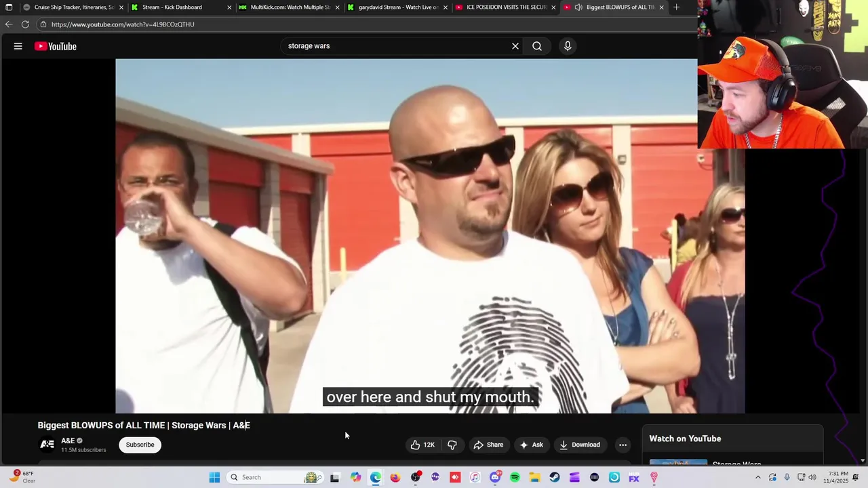Open OBS Studio from taskbar
The image size is (868, 488).
coord(415,477)
